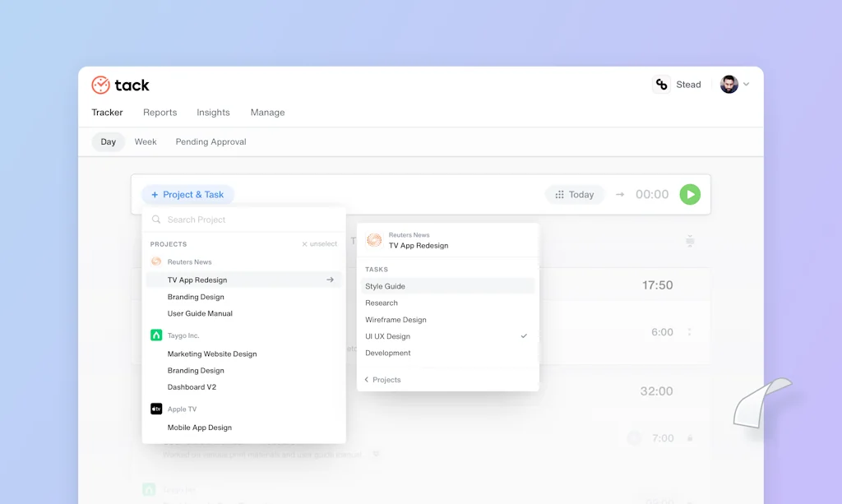The width and height of the screenshot is (842, 504).
Task: Select Marketing Website Design project
Action: [x=212, y=354]
